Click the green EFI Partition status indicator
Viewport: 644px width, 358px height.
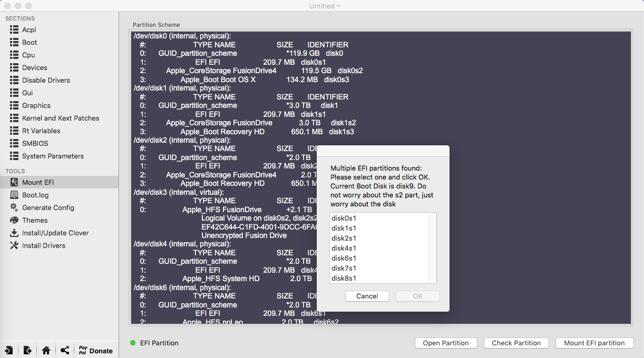pyautogui.click(x=133, y=343)
